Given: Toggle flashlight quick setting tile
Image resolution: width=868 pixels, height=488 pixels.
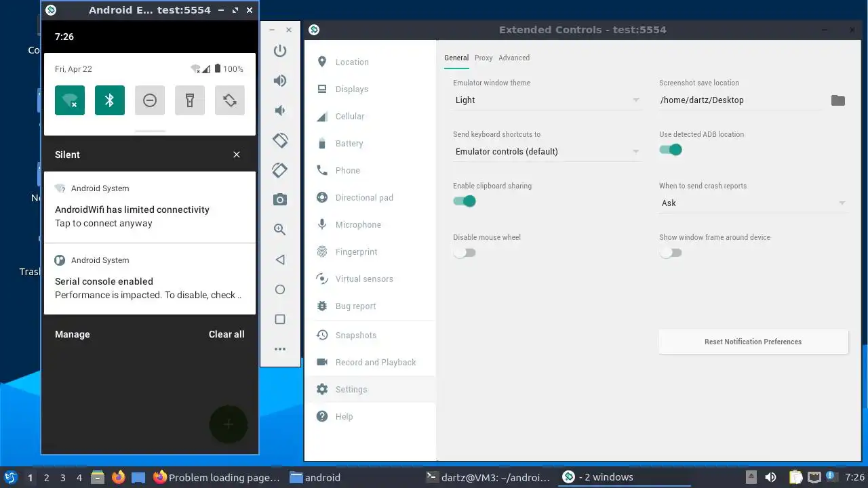Looking at the screenshot, I should point(190,100).
